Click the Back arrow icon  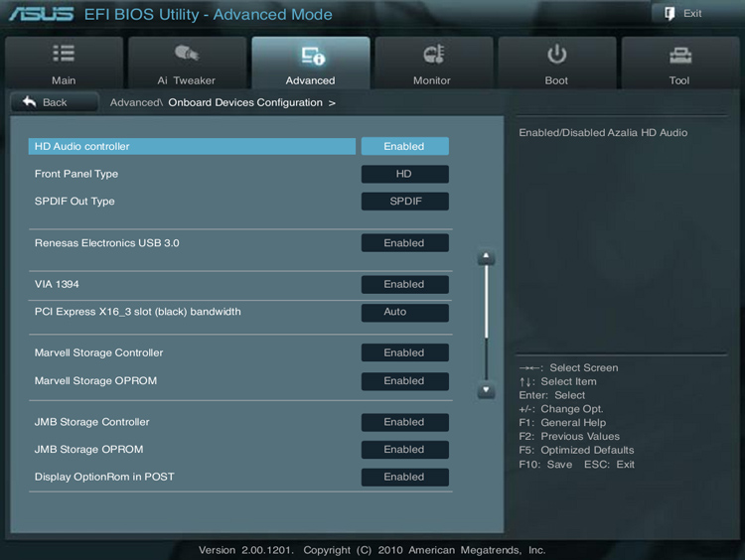point(30,101)
